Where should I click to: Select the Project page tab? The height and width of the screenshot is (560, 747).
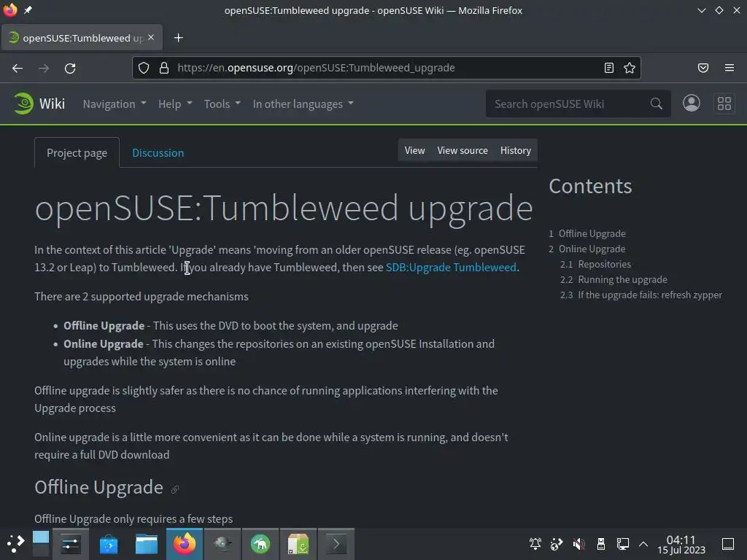77,153
